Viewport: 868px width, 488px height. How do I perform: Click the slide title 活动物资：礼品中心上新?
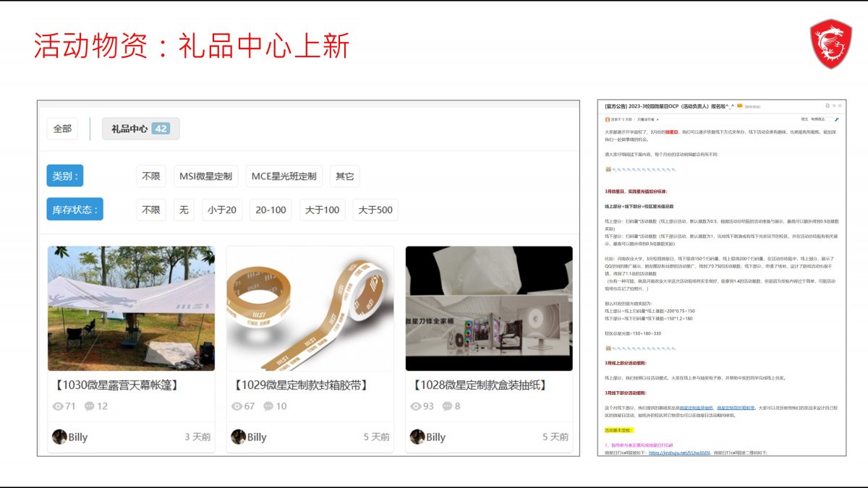(x=192, y=45)
